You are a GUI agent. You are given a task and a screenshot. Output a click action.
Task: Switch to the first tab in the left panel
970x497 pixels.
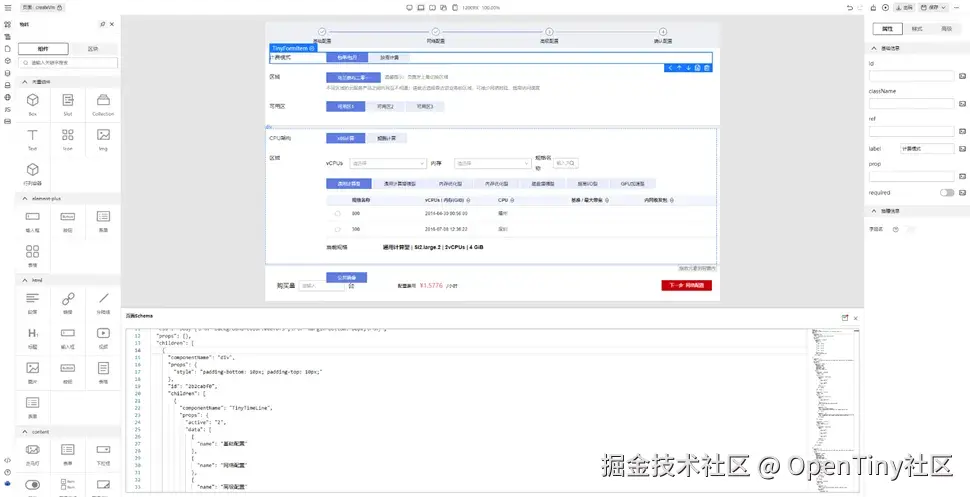tap(43, 48)
